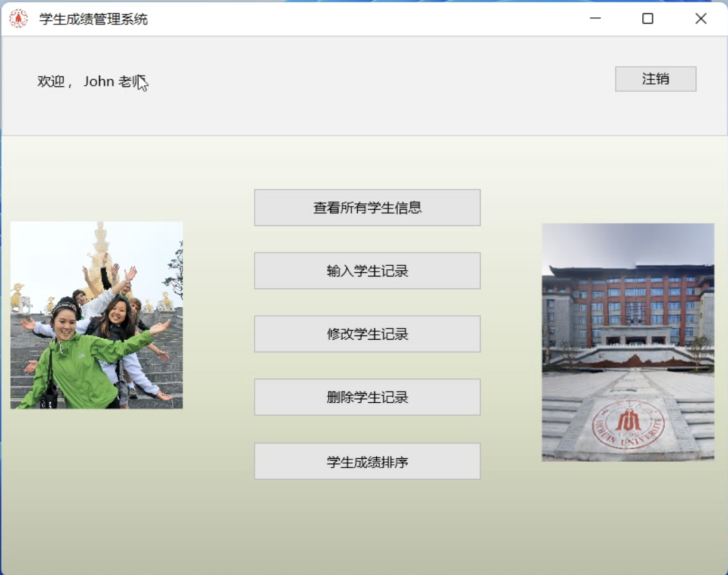Maximize the student grade management window

pyautogui.click(x=648, y=18)
